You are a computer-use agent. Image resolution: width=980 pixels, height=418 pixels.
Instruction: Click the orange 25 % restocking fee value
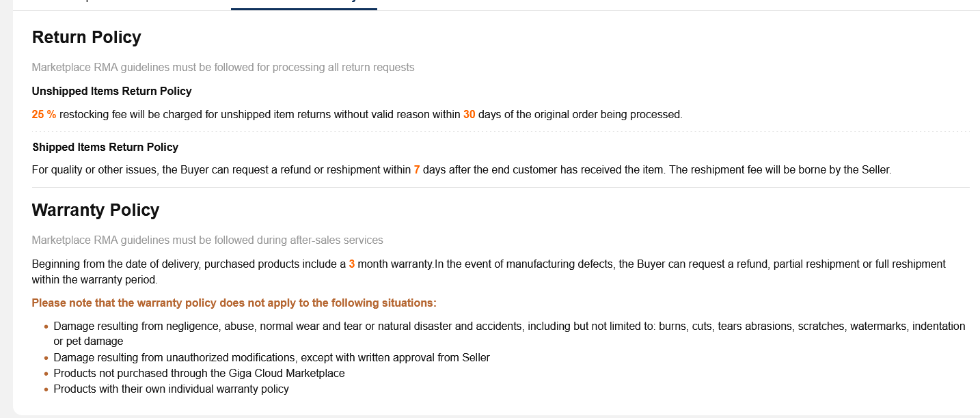(x=44, y=115)
